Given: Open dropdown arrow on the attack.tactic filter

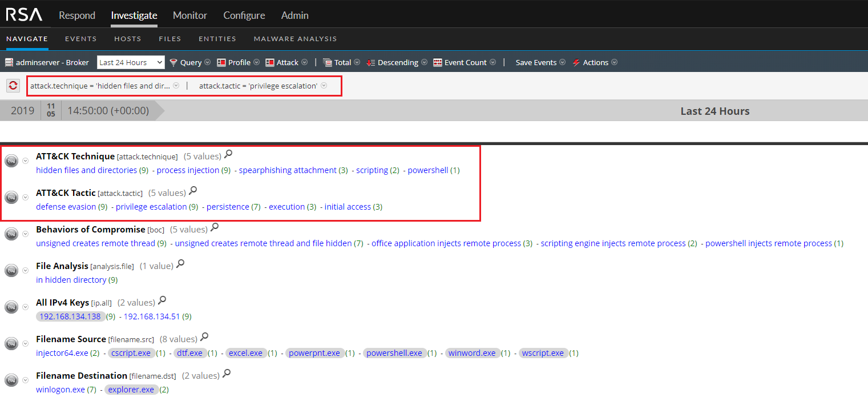Looking at the screenshot, I should point(324,86).
